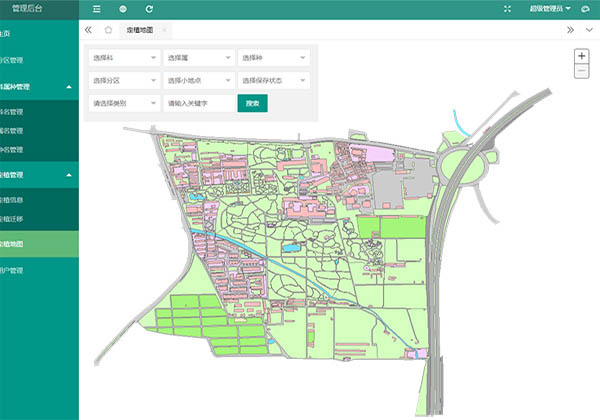Toggle fullscreen mode icon
600x420 pixels.
(507, 9)
